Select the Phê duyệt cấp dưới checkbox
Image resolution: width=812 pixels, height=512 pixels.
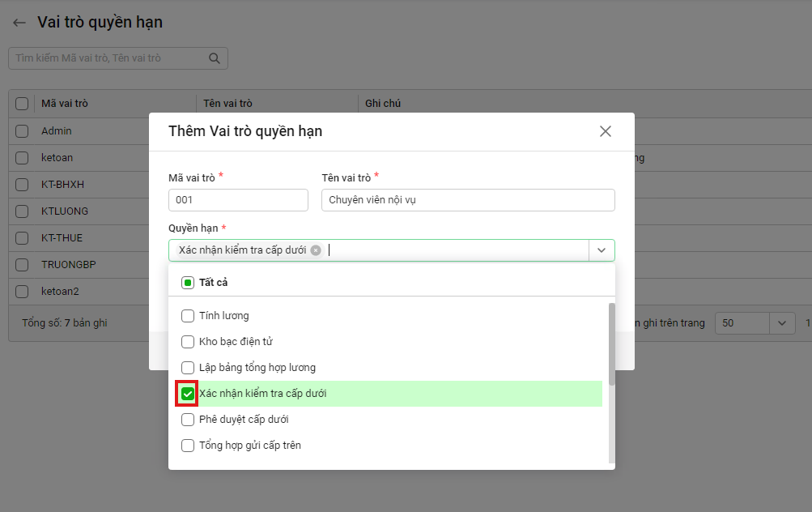(188, 420)
